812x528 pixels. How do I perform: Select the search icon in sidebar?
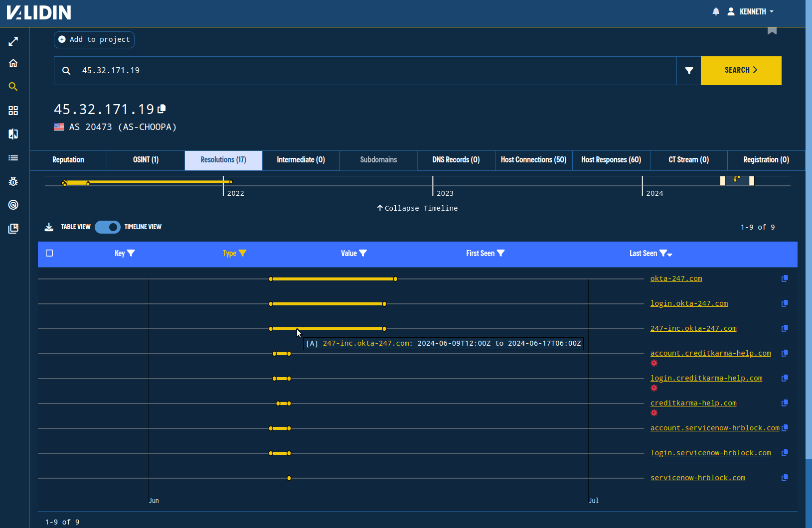tap(13, 87)
